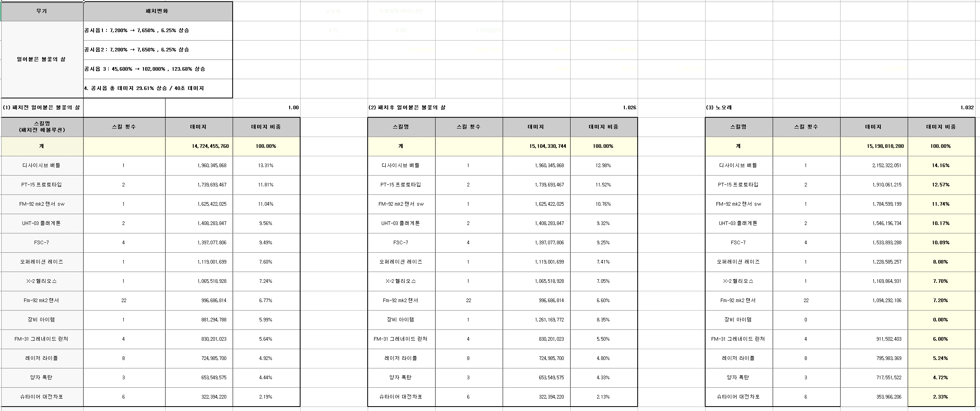Select the 0.00% damage share cell
This screenshot has width=980, height=411.
pyautogui.click(x=941, y=320)
